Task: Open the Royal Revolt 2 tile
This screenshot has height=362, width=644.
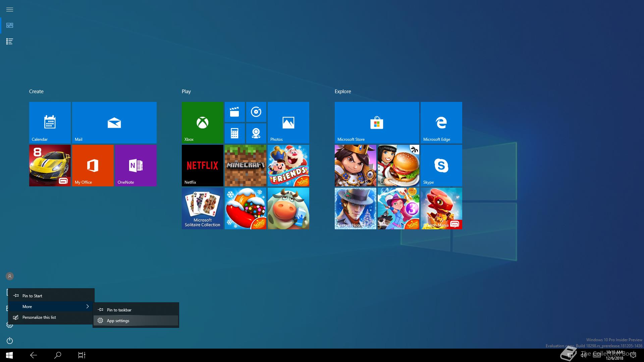Action: coord(355,166)
